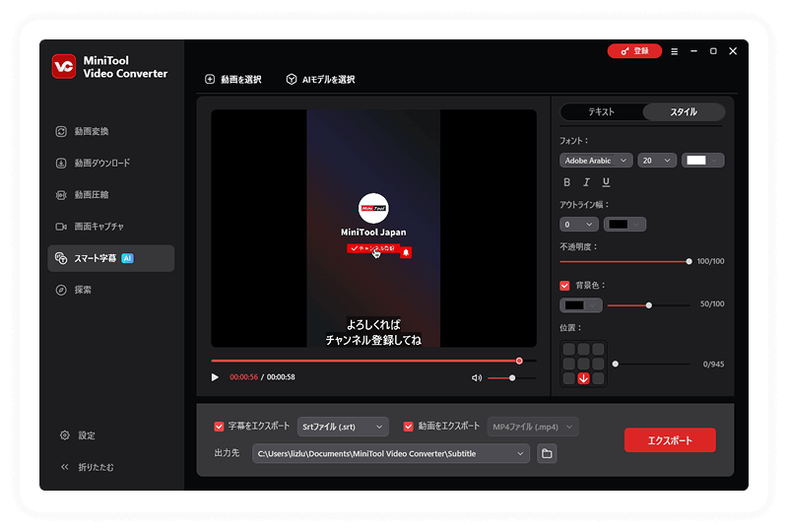Open the outline width 0 dropdown
The height and width of the screenshot is (532, 788).
click(x=579, y=225)
